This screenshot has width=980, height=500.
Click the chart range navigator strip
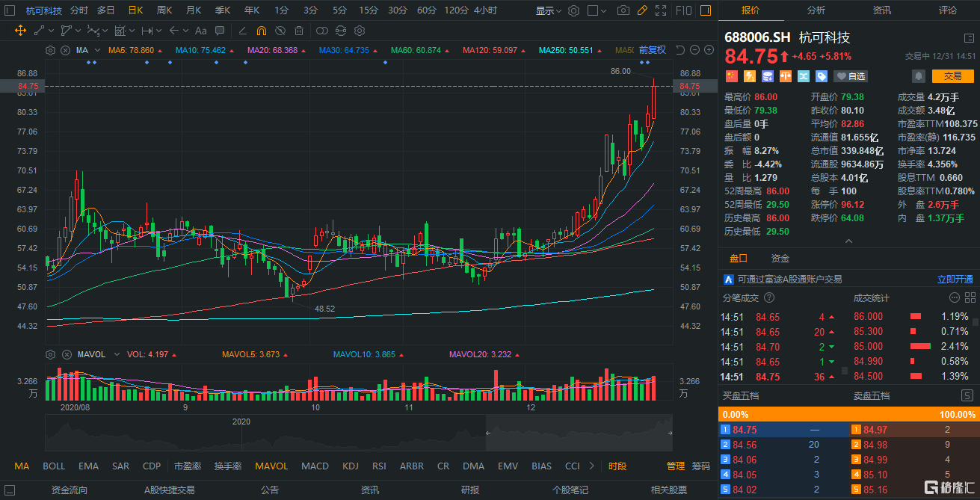pos(360,433)
